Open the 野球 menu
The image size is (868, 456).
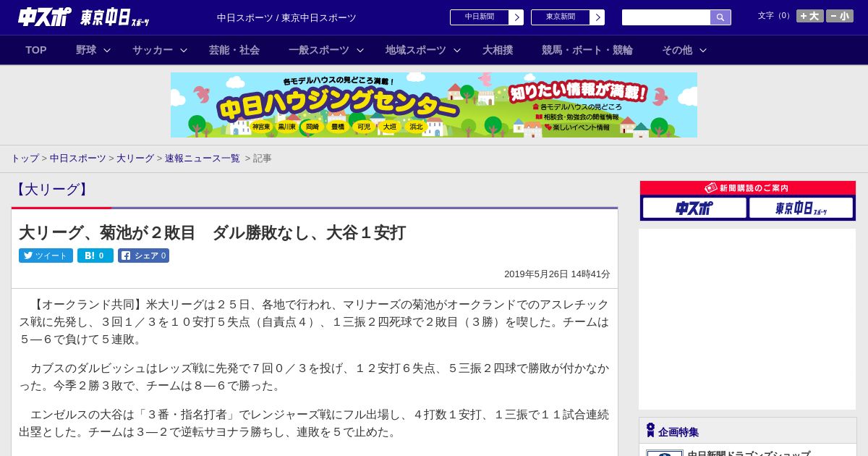tap(86, 50)
